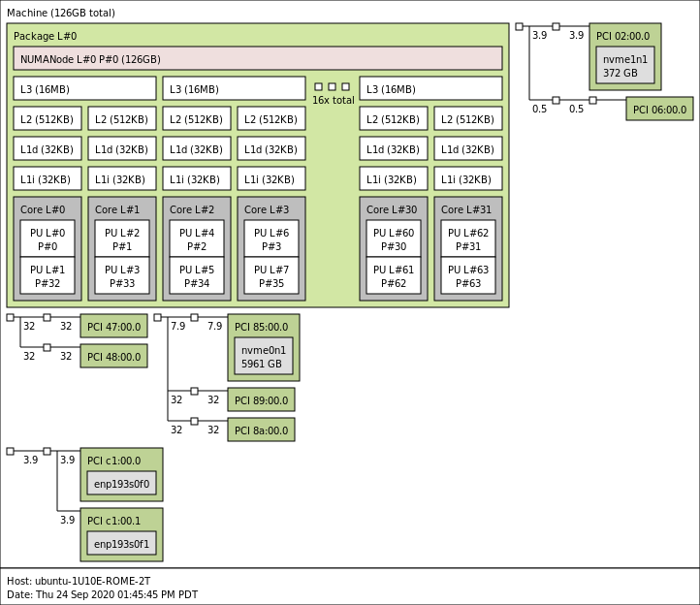Viewport: 700px width, 605px height.
Task: Select the PCI 48:00.0 device box
Action: click(113, 357)
